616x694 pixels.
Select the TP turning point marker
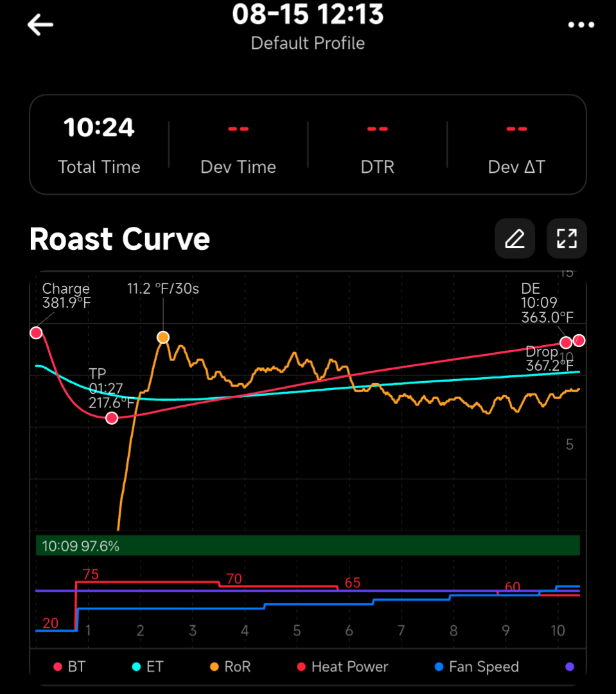click(112, 418)
